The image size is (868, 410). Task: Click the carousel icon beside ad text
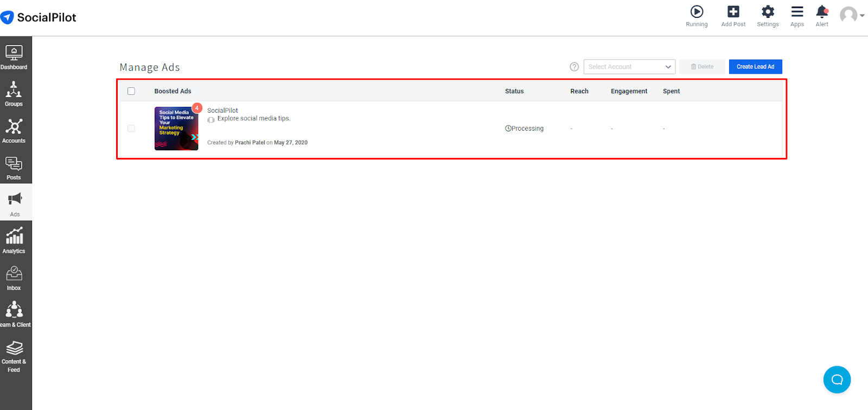coord(211,120)
